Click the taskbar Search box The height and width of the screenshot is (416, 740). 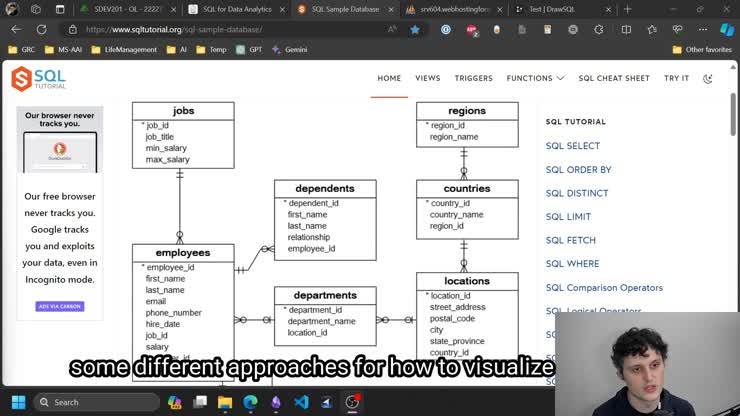pos(97,402)
